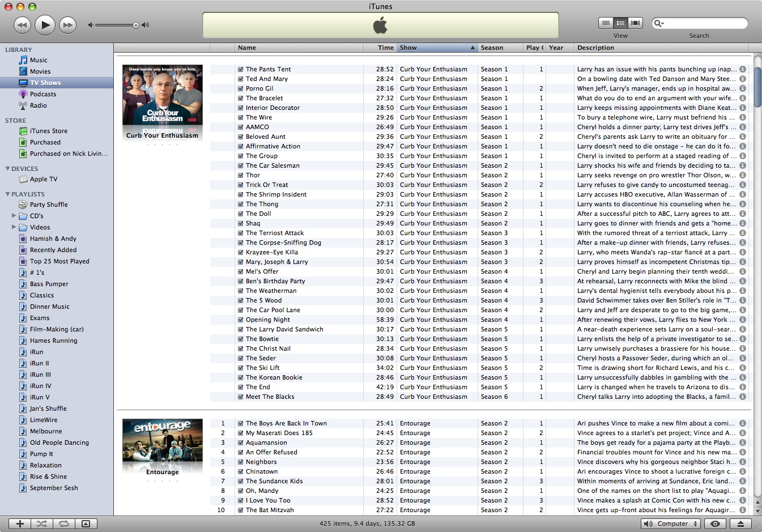
Task: Open the Top 25 Most Played playlist
Action: pyautogui.click(x=59, y=261)
